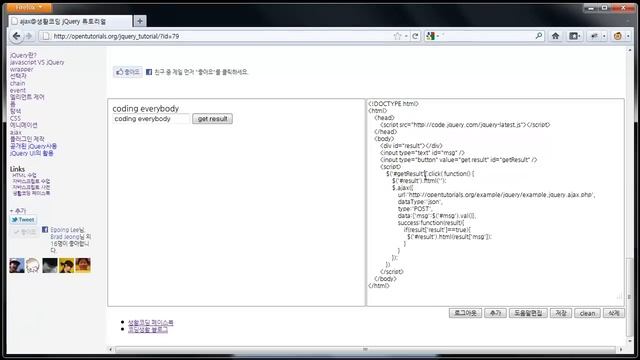Open the wrapper sidebar link
Viewport: 640px width, 360px height.
point(22,69)
